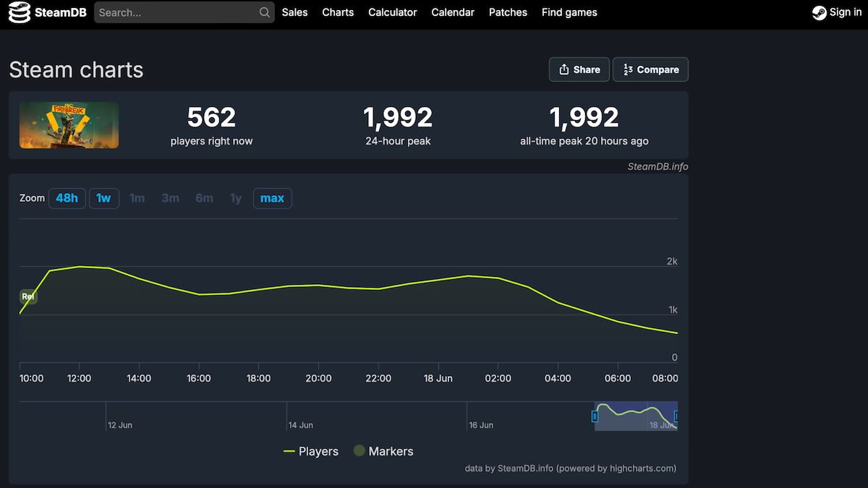Image resolution: width=868 pixels, height=488 pixels.
Task: Open the Charts menu
Action: tap(338, 12)
